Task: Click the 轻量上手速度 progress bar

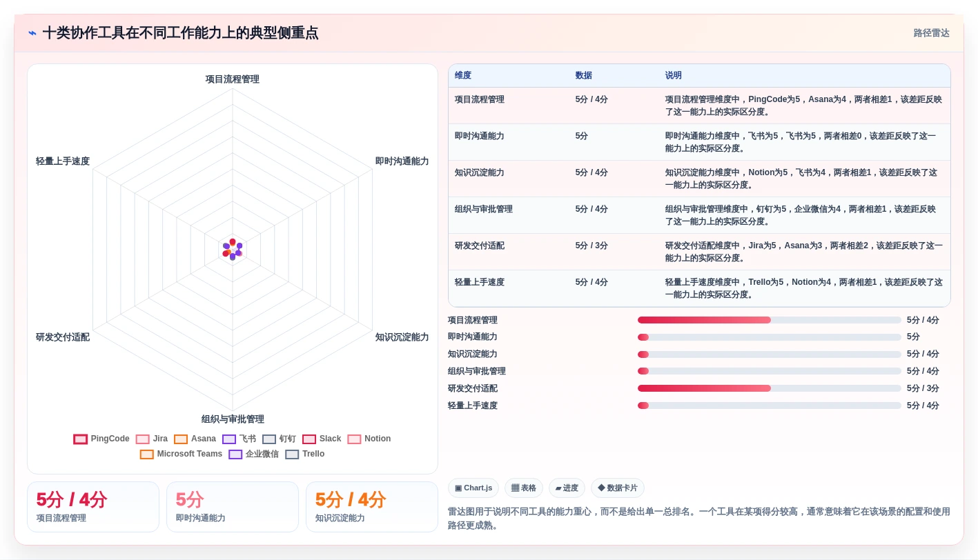Action: [x=770, y=406]
